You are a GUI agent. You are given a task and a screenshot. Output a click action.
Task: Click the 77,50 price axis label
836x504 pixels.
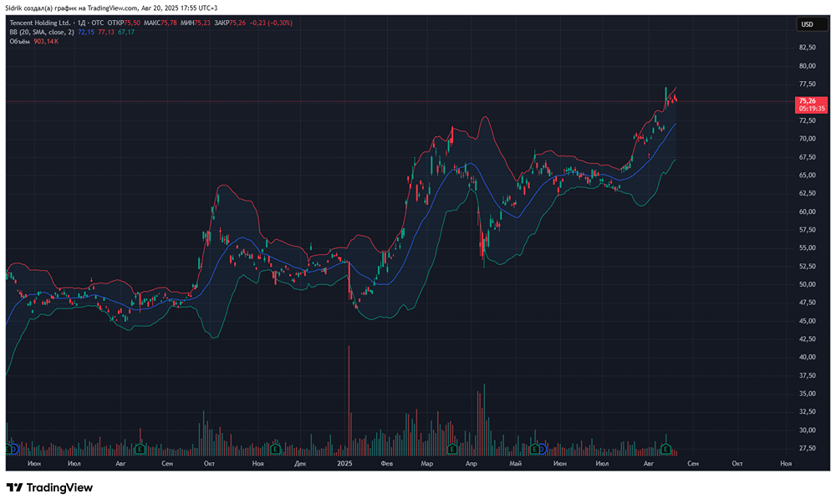coord(808,84)
